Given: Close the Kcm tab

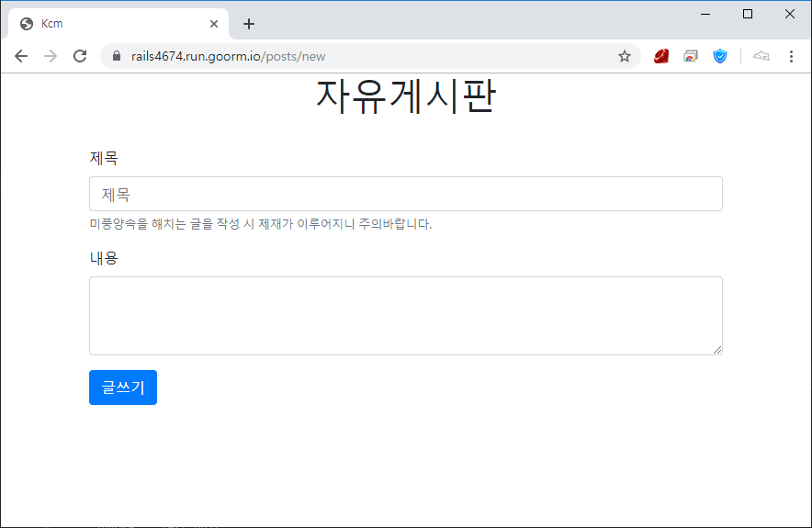Looking at the screenshot, I should click(214, 24).
